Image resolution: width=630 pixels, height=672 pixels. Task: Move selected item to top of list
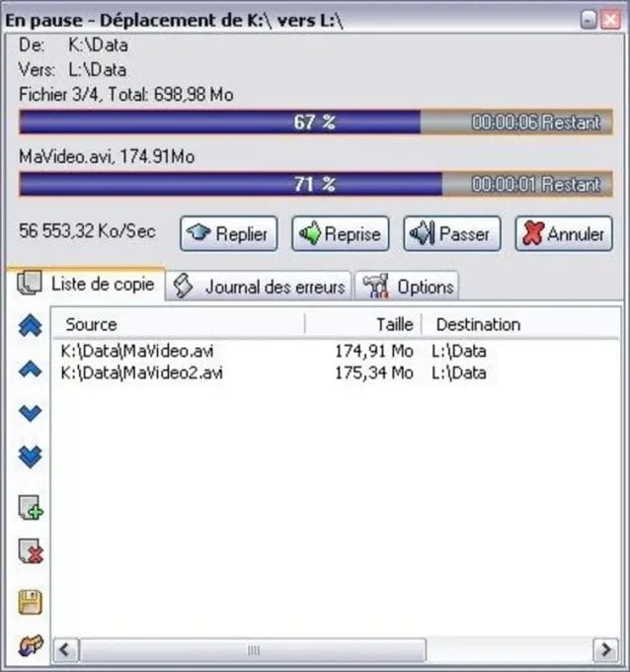31,328
